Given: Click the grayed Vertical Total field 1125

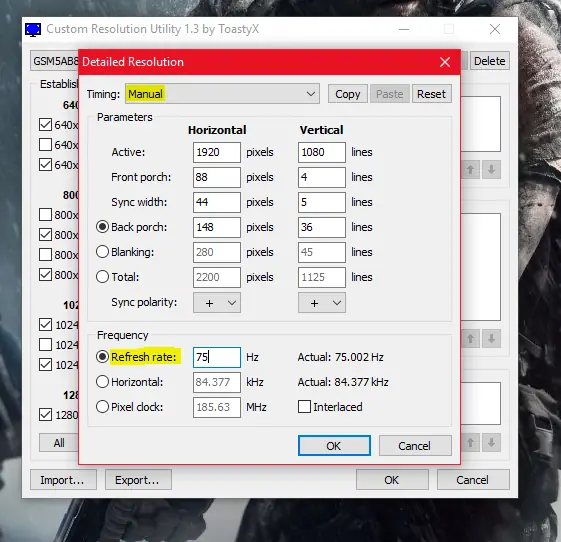Looking at the screenshot, I should coord(322,278).
